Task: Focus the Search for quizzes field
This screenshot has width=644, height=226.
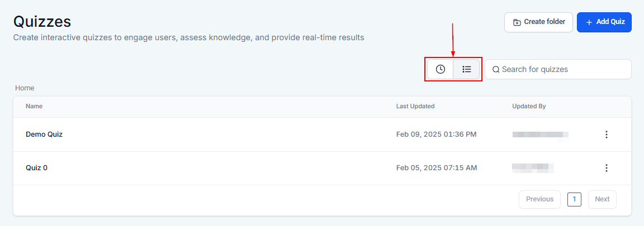Action: click(558, 69)
